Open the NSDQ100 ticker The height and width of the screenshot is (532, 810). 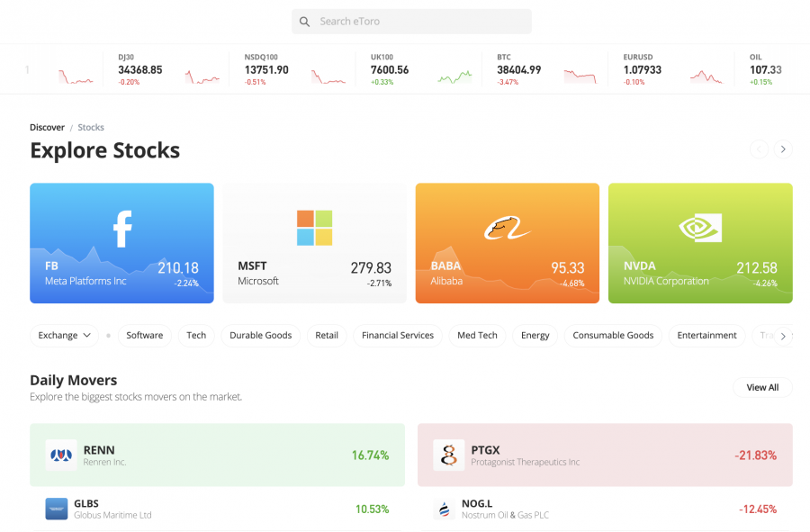pos(292,69)
